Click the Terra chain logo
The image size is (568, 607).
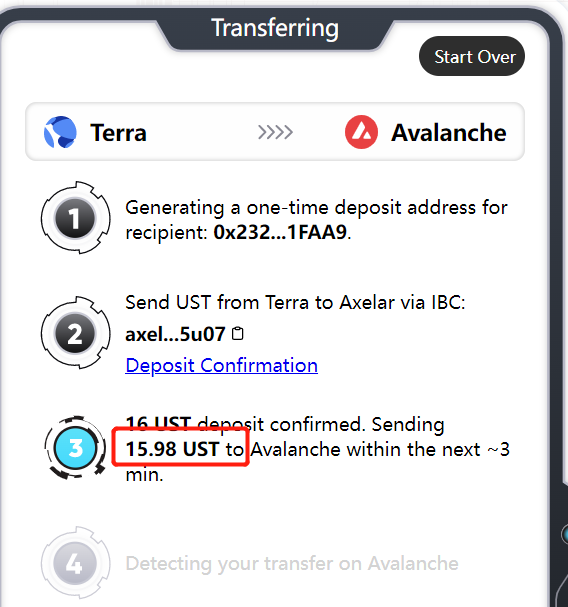coord(60,132)
